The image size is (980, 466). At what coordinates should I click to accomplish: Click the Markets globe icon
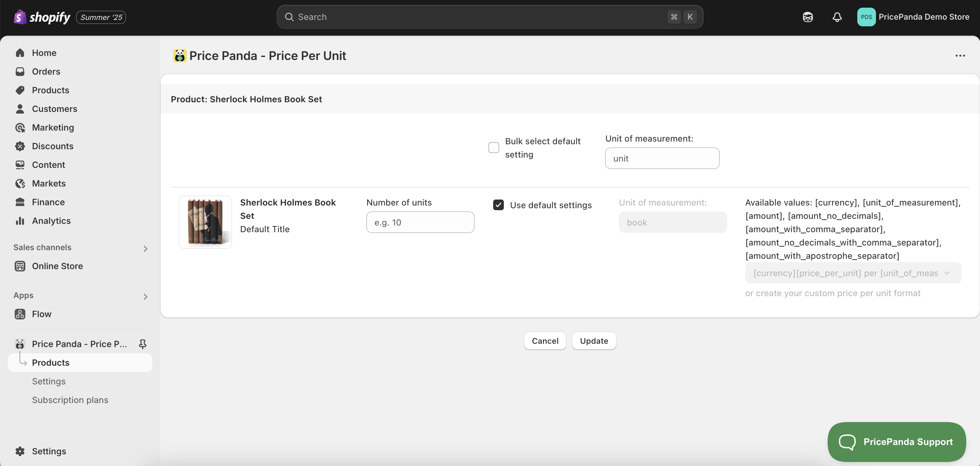coord(20,183)
